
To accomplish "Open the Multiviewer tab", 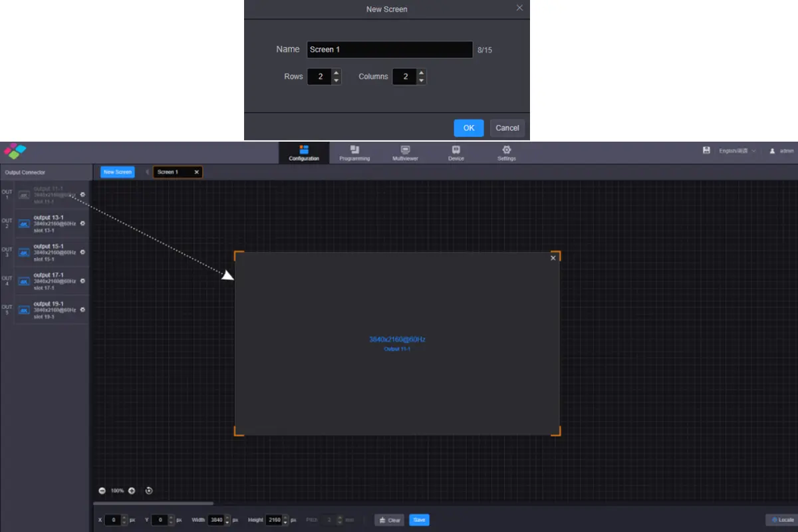I will 405,153.
